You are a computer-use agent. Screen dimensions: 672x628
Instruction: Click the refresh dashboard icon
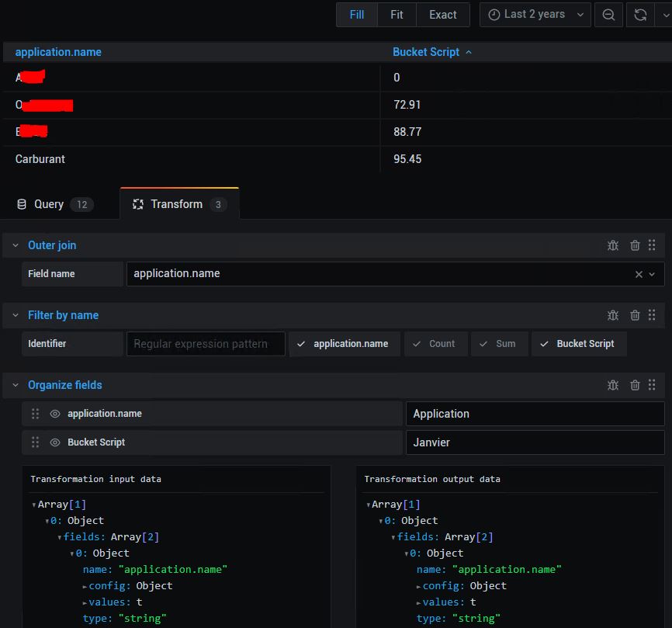click(x=640, y=15)
